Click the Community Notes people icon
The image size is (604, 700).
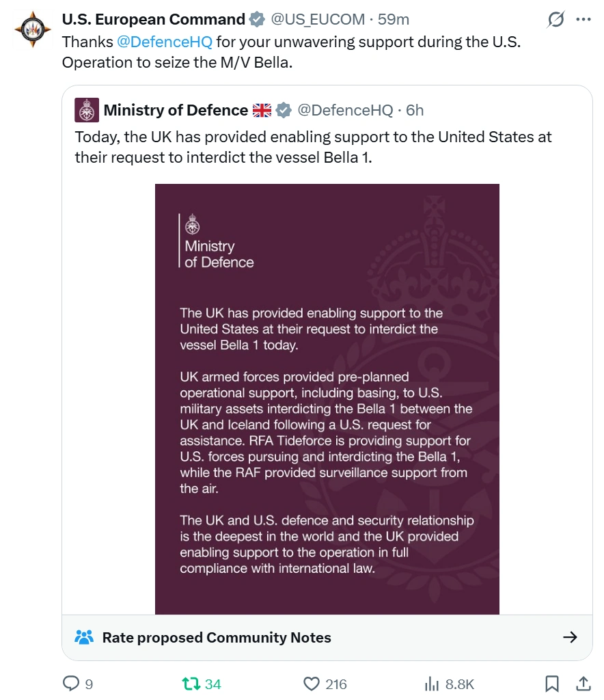click(84, 638)
